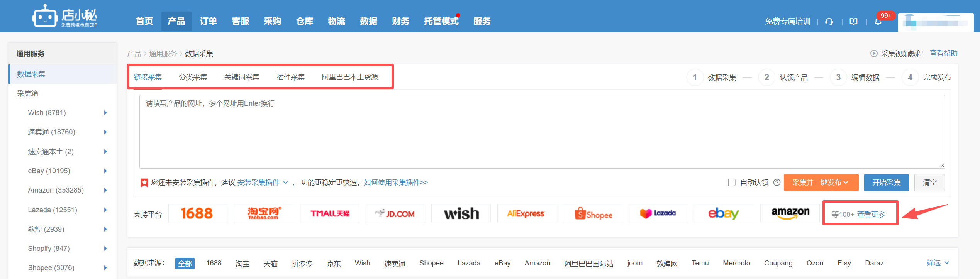Screen dimensions: 980x279
Task: Select the amazon platform logo
Action: tap(790, 213)
